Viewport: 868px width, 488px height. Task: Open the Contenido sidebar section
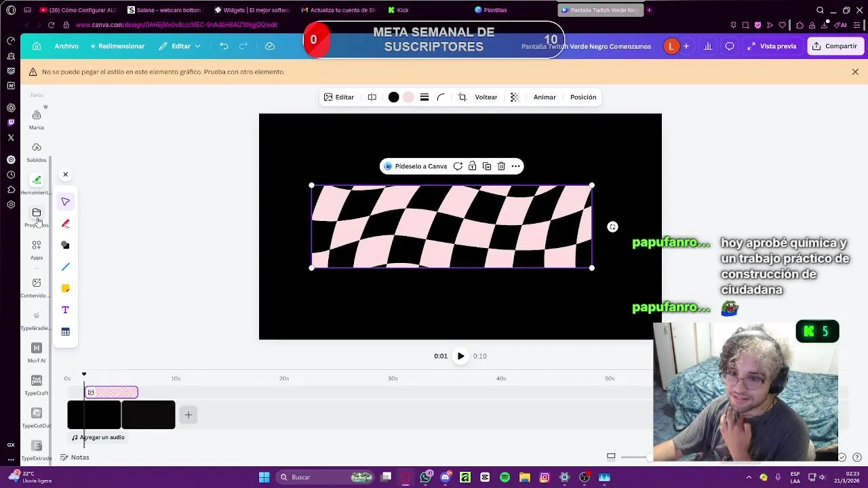pos(37,287)
